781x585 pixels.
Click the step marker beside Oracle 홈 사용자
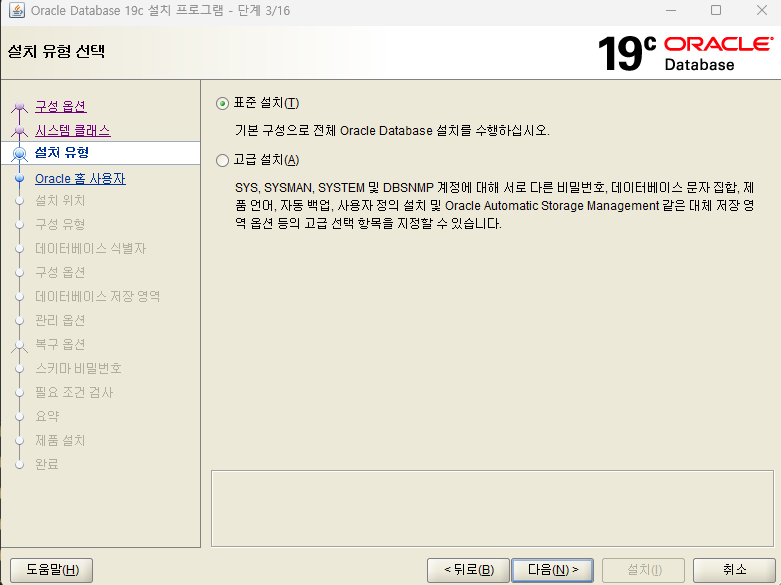[x=19, y=178]
